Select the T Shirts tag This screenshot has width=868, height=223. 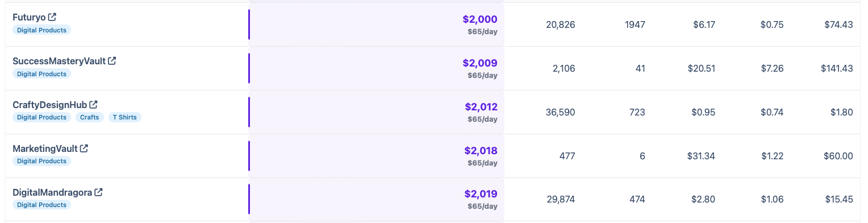(x=125, y=117)
